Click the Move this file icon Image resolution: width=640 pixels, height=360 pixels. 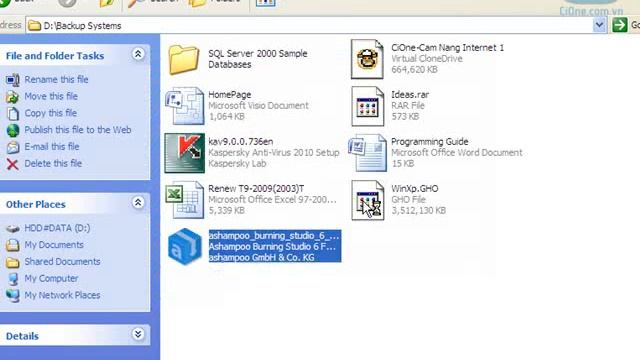[x=13, y=97]
